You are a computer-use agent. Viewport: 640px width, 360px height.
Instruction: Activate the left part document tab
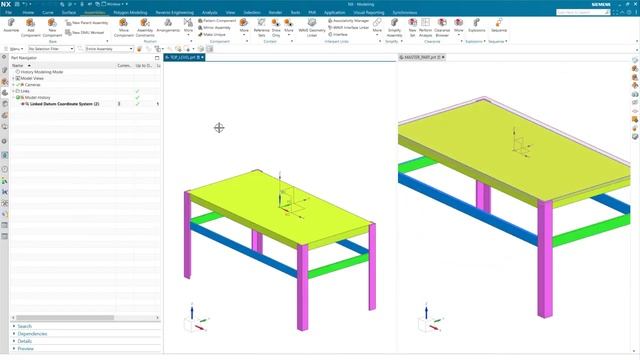tap(184, 58)
